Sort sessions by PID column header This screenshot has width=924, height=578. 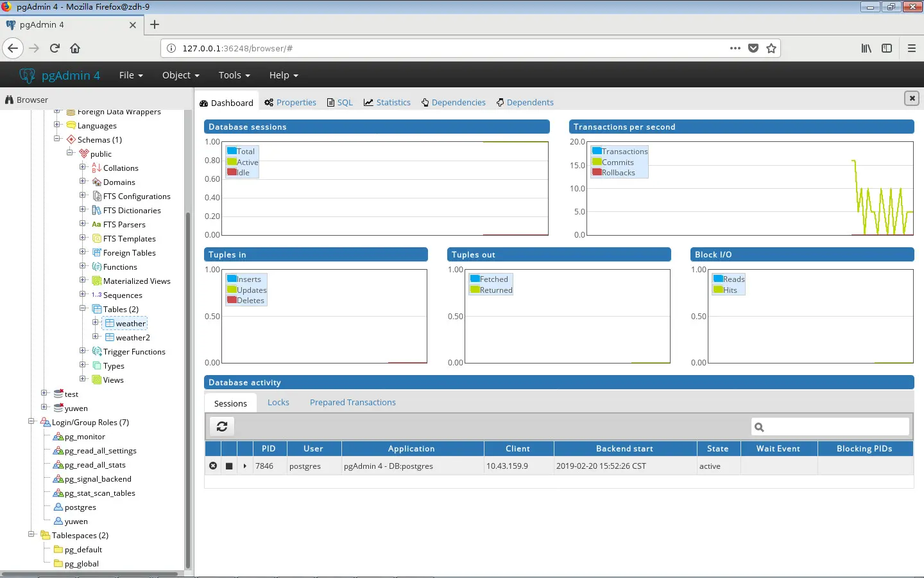click(268, 448)
